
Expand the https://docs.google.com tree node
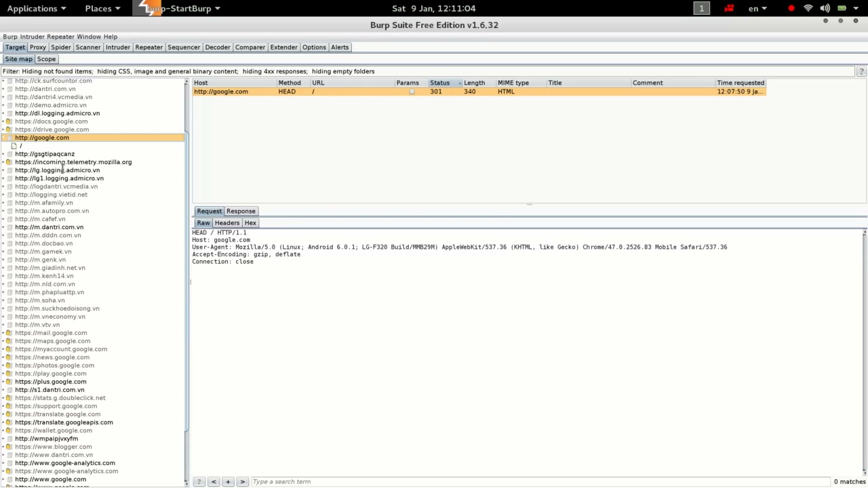(3, 121)
